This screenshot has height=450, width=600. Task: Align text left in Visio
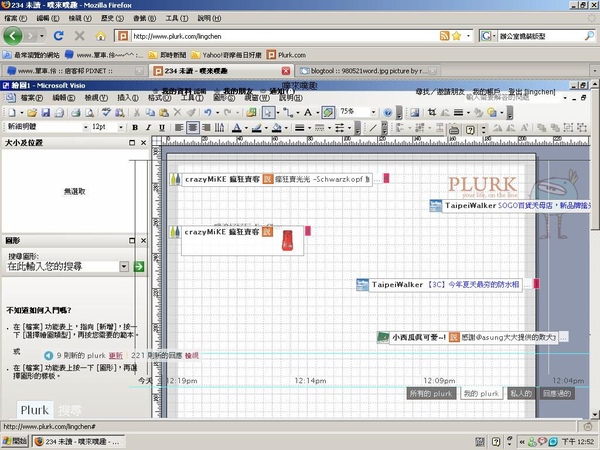coord(179,128)
